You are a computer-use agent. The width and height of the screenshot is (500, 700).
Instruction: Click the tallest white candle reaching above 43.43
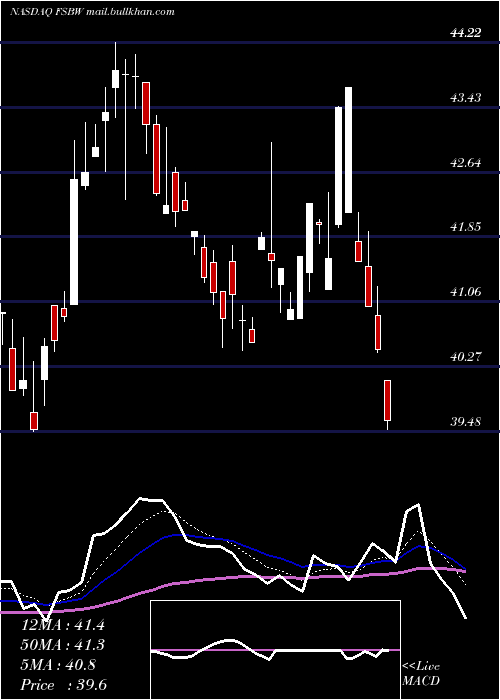(349, 150)
